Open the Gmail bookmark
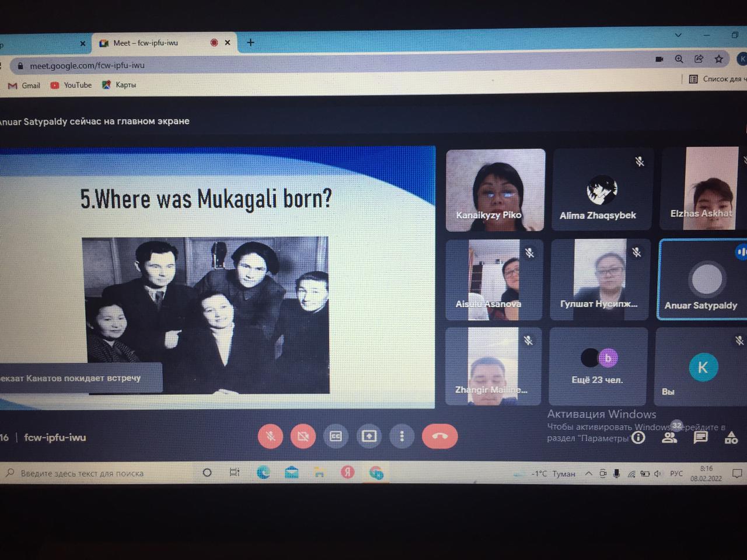The height and width of the screenshot is (560, 747). tap(25, 86)
